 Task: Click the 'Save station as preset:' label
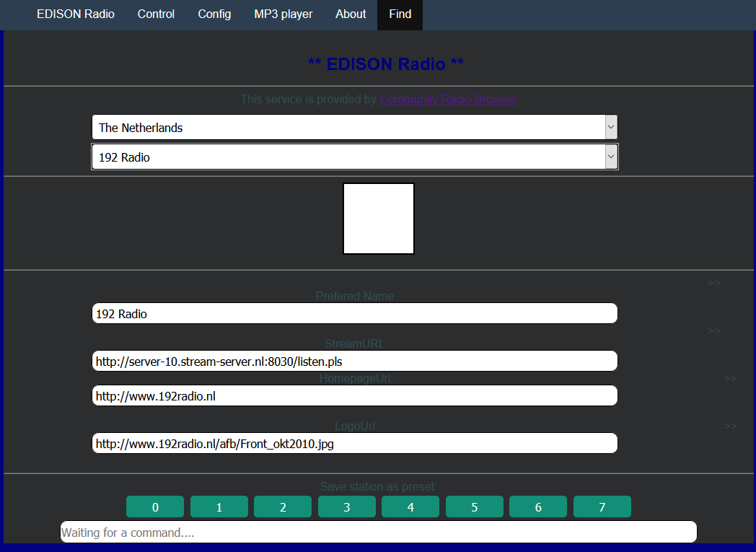click(379, 487)
